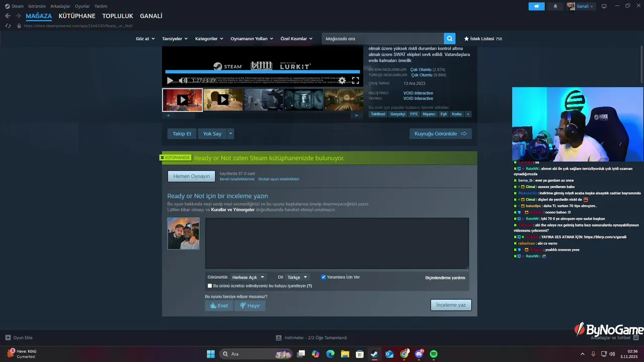Open the Steam menu

coord(15,6)
